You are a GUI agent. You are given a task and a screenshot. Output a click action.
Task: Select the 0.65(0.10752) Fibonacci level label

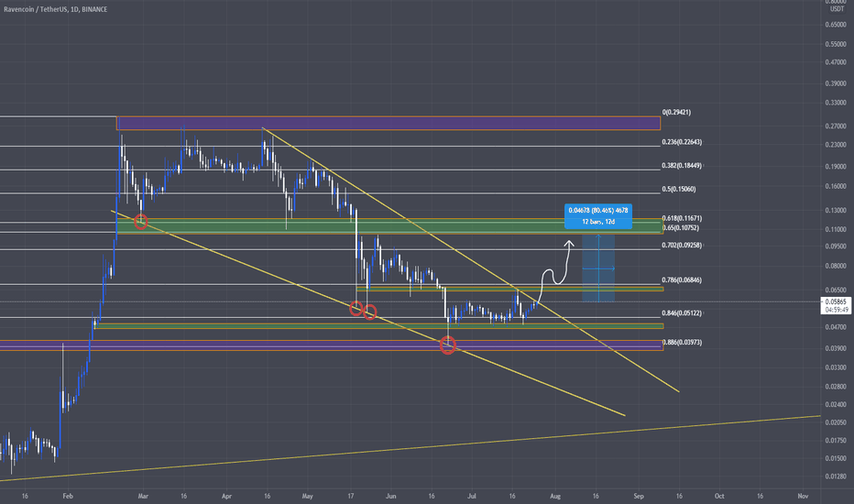[x=680, y=228]
